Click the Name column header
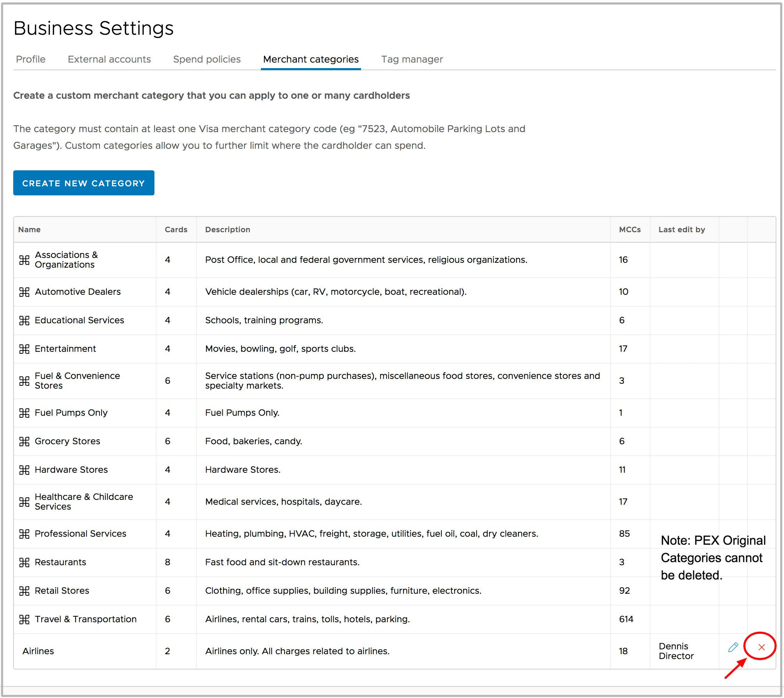 click(29, 229)
